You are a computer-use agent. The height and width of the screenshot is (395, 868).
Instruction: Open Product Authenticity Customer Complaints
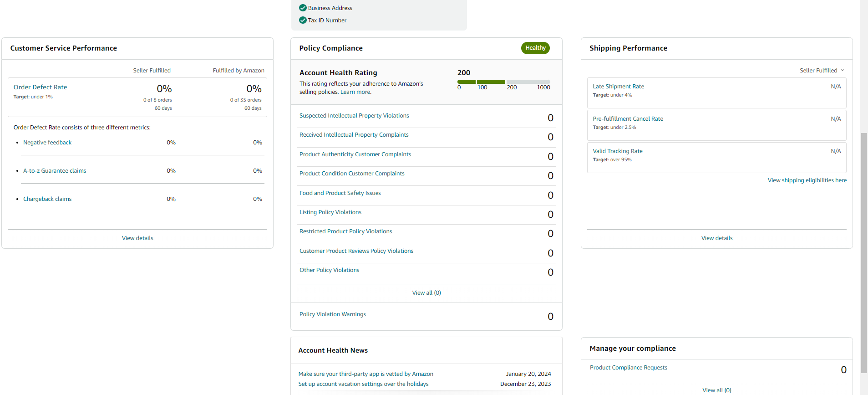tap(355, 154)
